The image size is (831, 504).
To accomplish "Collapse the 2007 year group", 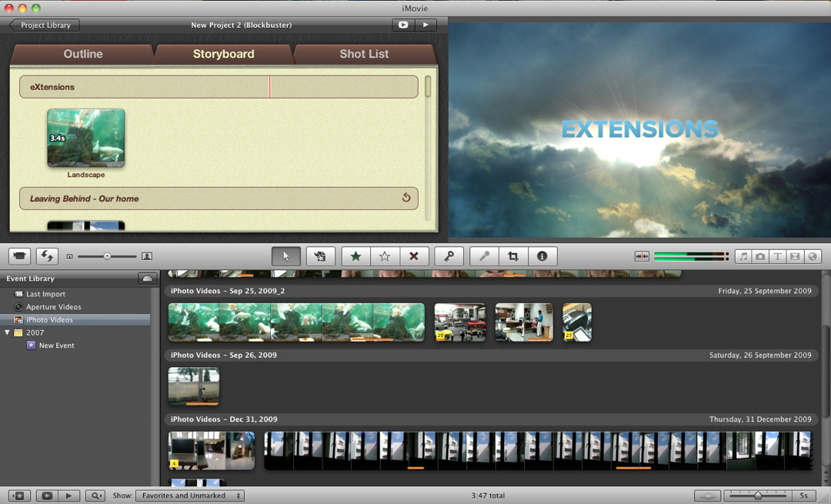I will click(7, 332).
